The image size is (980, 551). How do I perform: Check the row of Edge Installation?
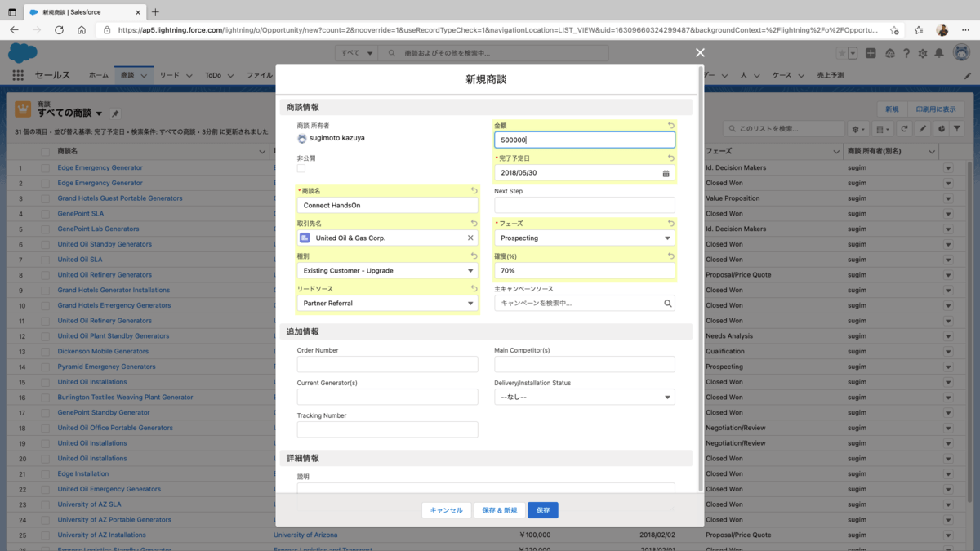tap(46, 473)
